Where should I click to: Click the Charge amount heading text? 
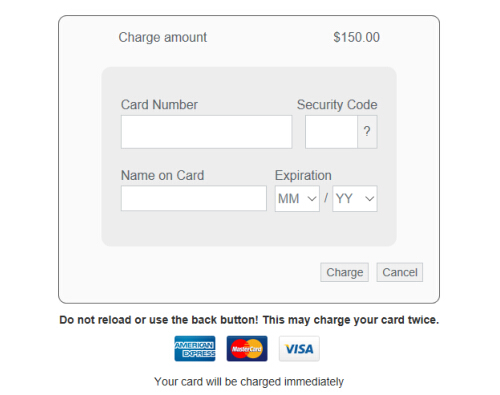tap(163, 37)
